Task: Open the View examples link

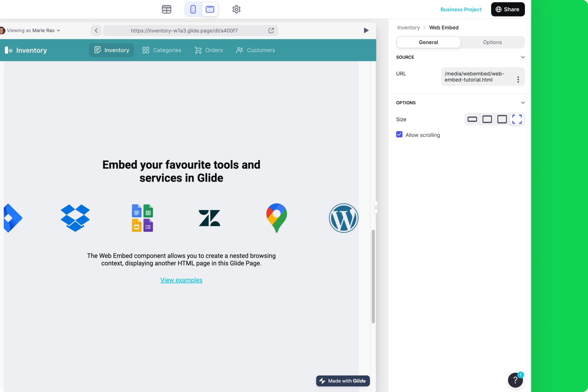Action: [181, 280]
